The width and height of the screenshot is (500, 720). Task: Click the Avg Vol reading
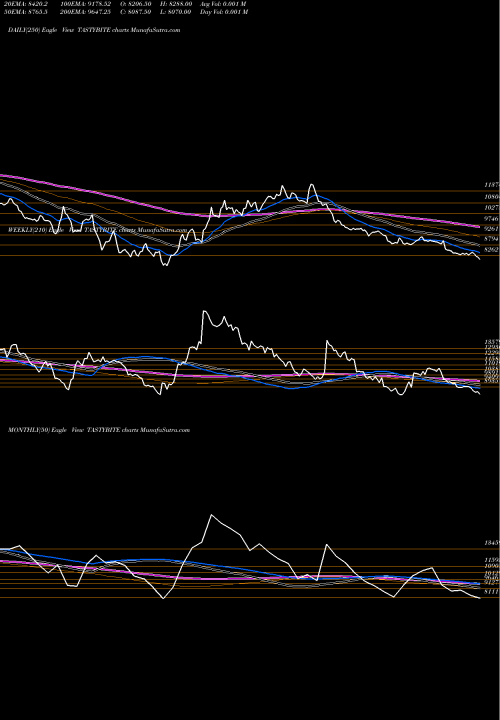pos(223,4)
